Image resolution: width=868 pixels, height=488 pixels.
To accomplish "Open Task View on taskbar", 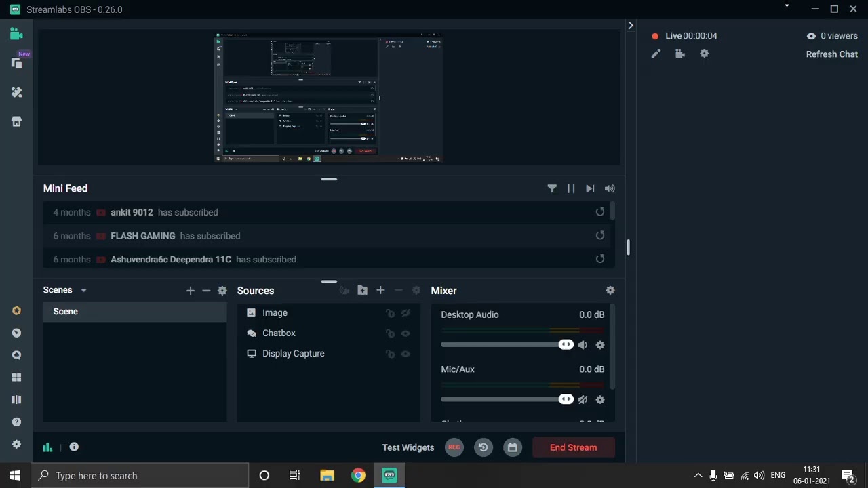I will click(295, 476).
